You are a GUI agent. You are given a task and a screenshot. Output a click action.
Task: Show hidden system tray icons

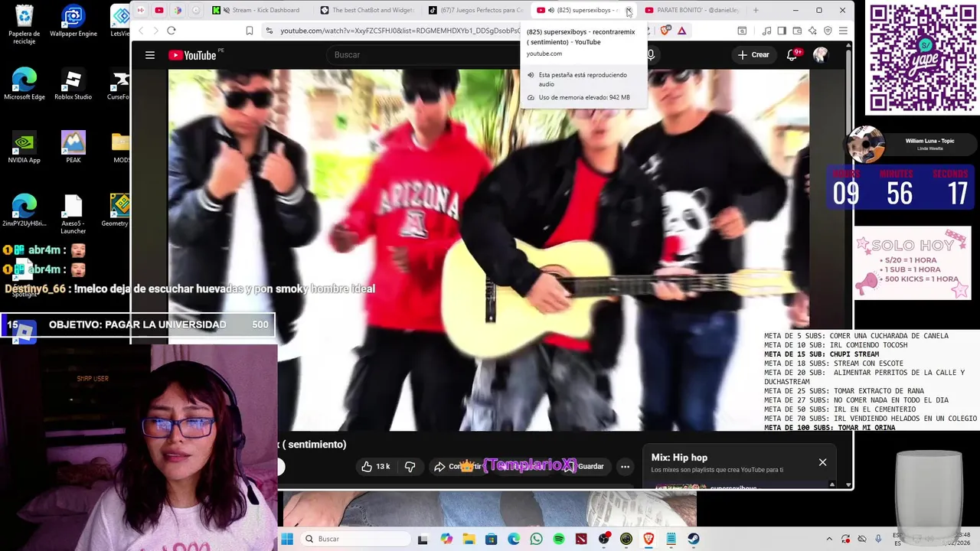pyautogui.click(x=829, y=539)
